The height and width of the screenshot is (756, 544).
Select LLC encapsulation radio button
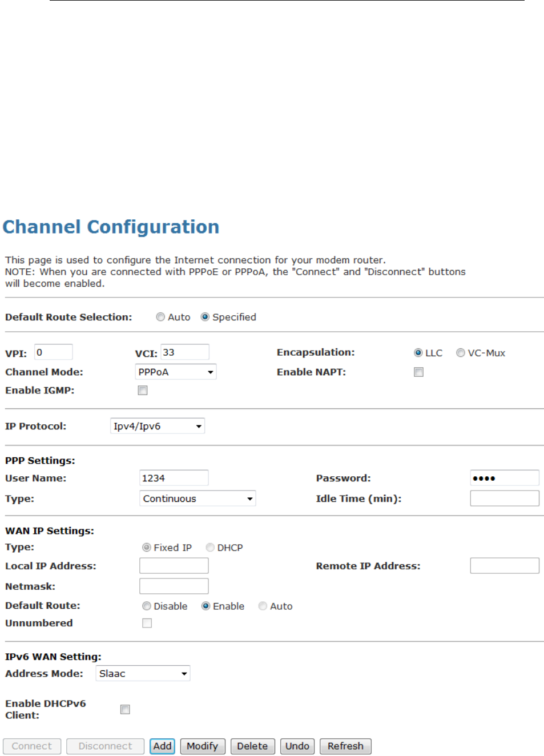click(418, 353)
